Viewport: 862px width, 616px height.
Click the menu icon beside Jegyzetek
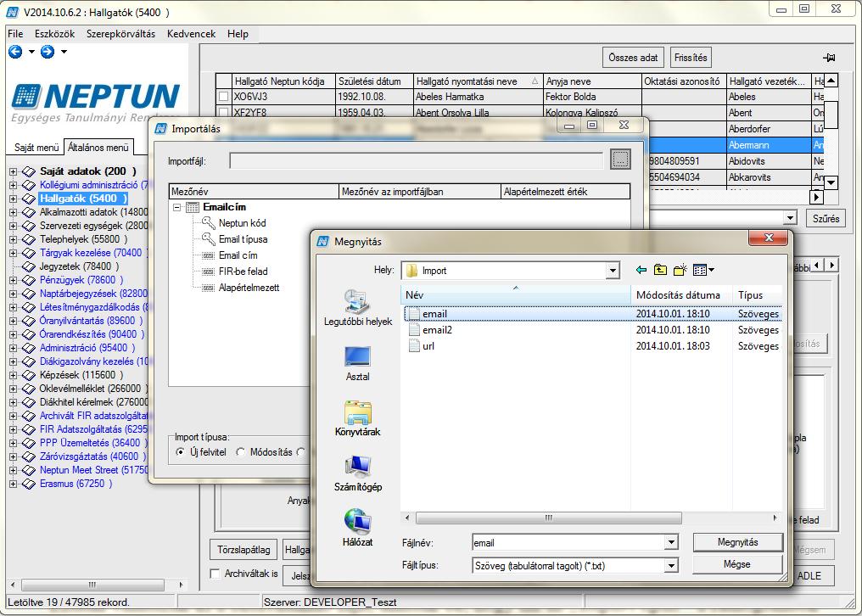pyautogui.click(x=29, y=266)
